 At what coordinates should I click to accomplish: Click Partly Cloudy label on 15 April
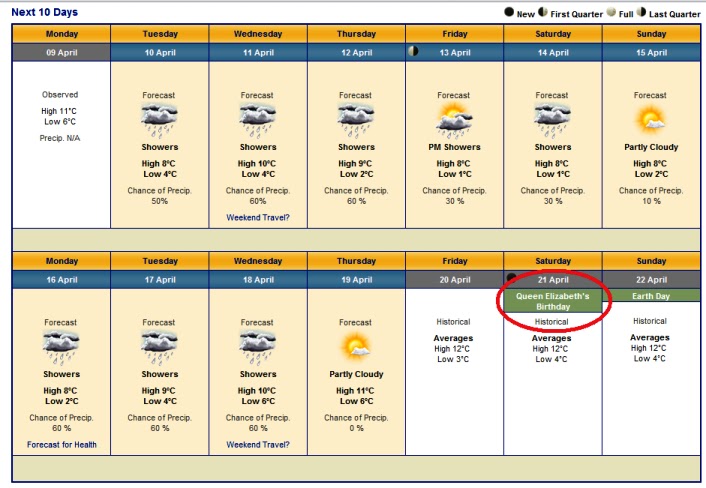651,147
